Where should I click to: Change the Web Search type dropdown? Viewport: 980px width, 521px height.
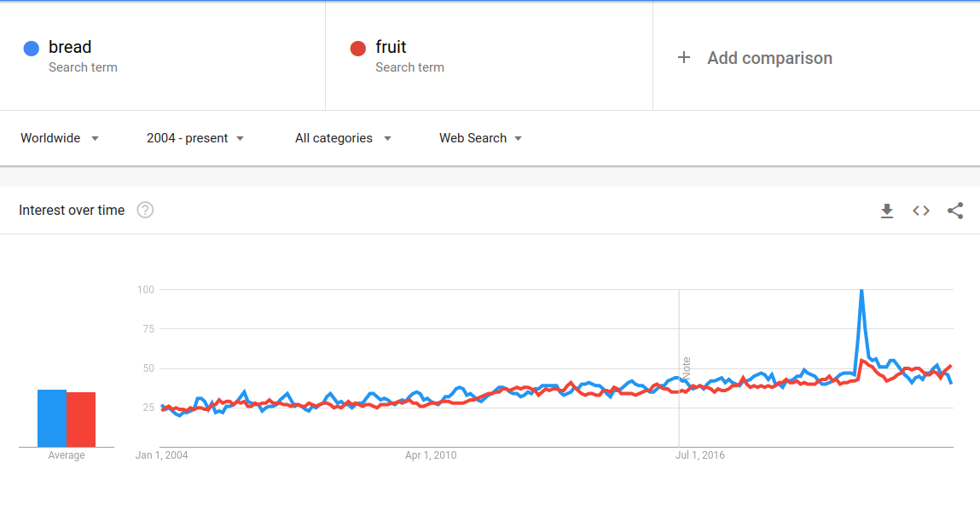pos(480,138)
